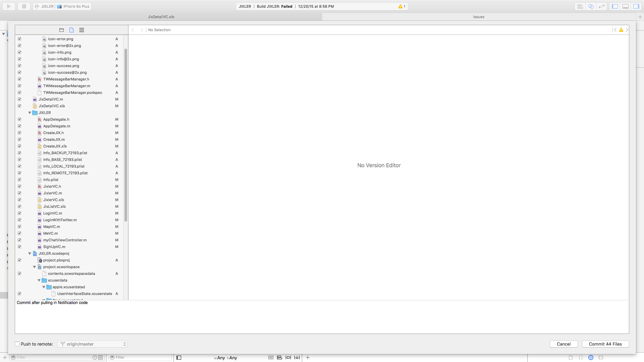Show the Assistant editor
Viewport: 644px width, 362px height.
pyautogui.click(x=591, y=6)
